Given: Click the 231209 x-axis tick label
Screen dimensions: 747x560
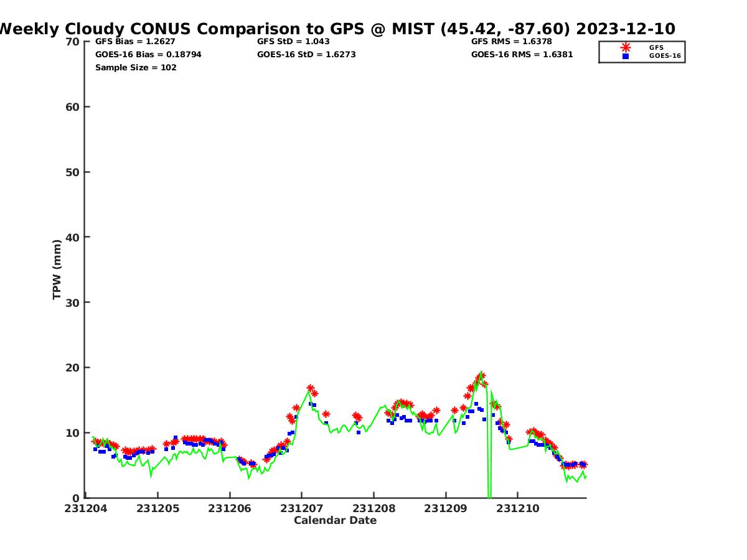Looking at the screenshot, I should [x=445, y=509].
